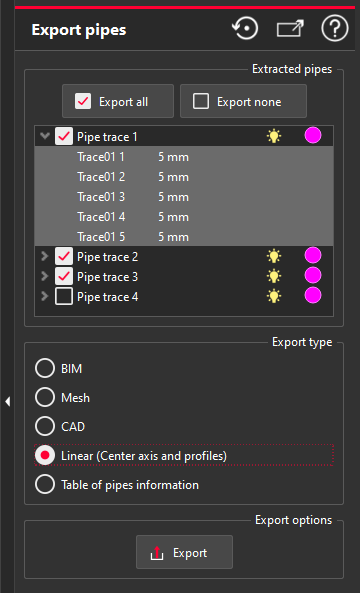The height and width of the screenshot is (593, 360).
Task: Collapse the side panel with left arrow
Action: pyautogui.click(x=8, y=402)
